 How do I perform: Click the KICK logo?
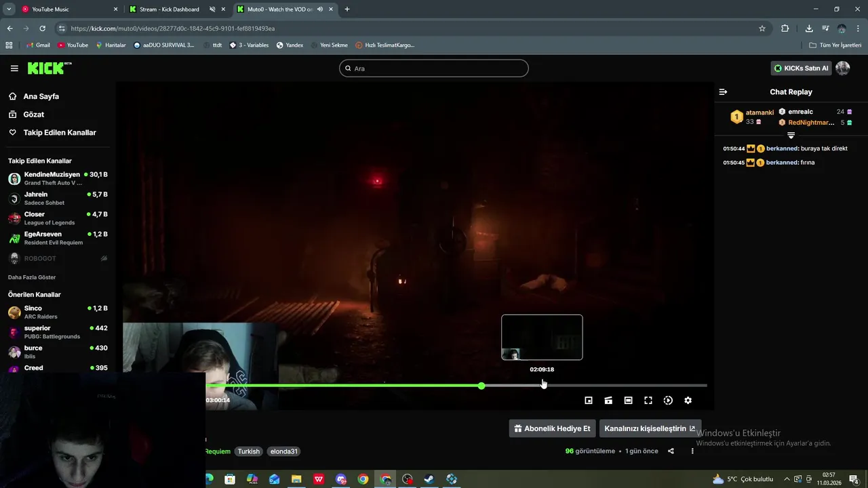point(50,68)
